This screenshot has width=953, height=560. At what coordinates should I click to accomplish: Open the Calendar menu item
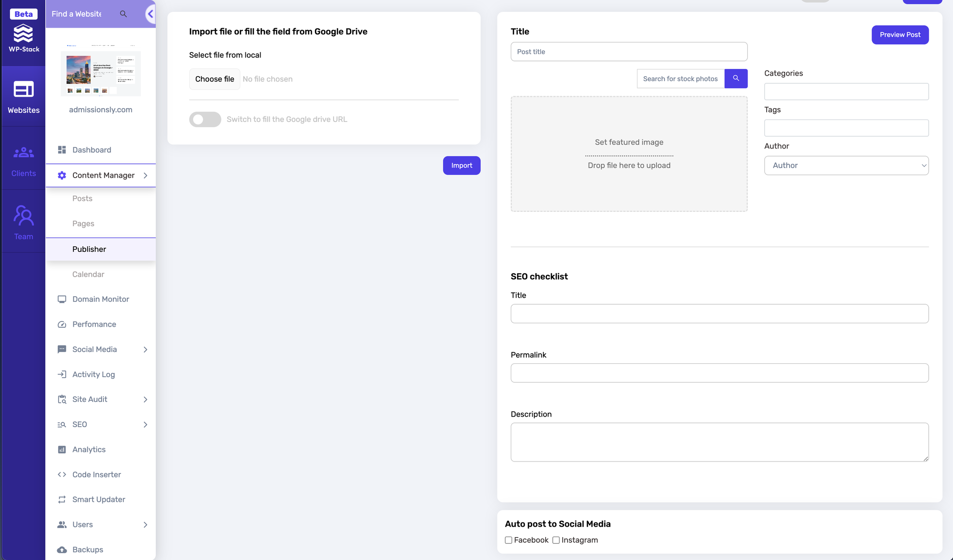click(x=88, y=273)
